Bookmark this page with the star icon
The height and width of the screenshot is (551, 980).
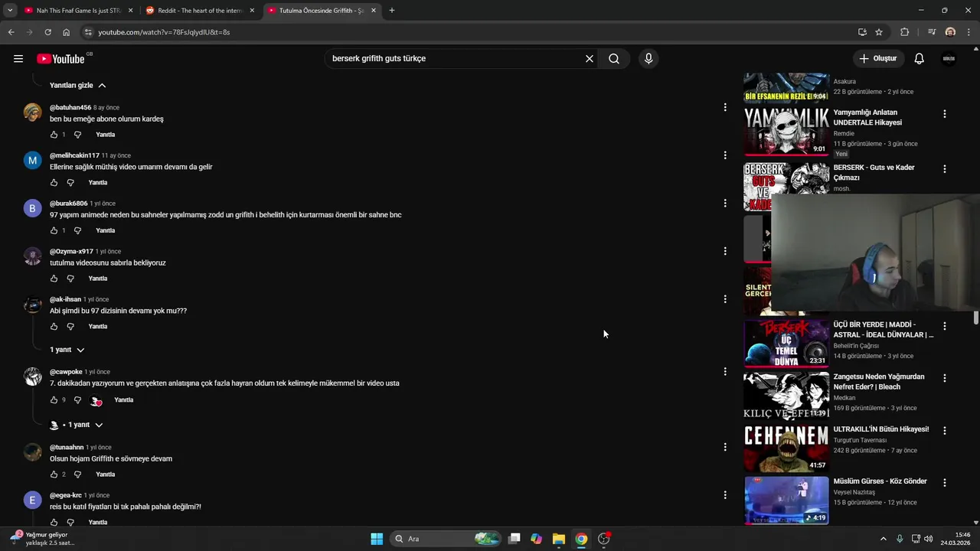pos(879,32)
